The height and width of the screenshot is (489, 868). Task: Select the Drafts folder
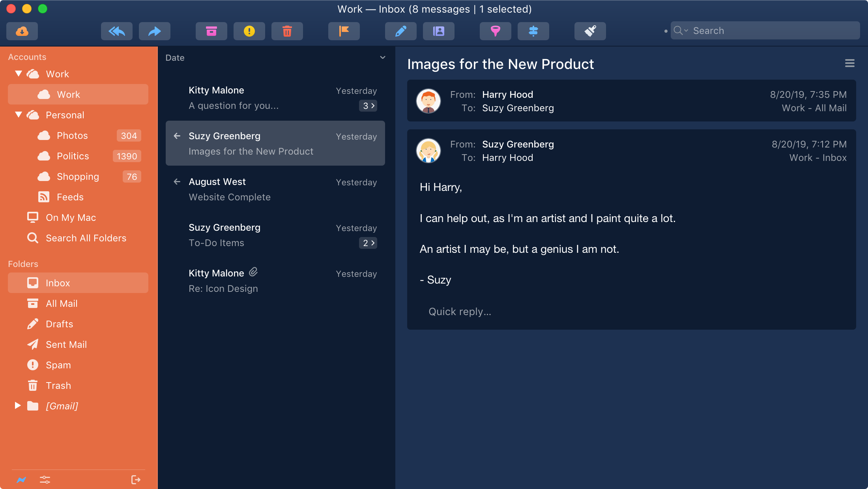pyautogui.click(x=59, y=324)
